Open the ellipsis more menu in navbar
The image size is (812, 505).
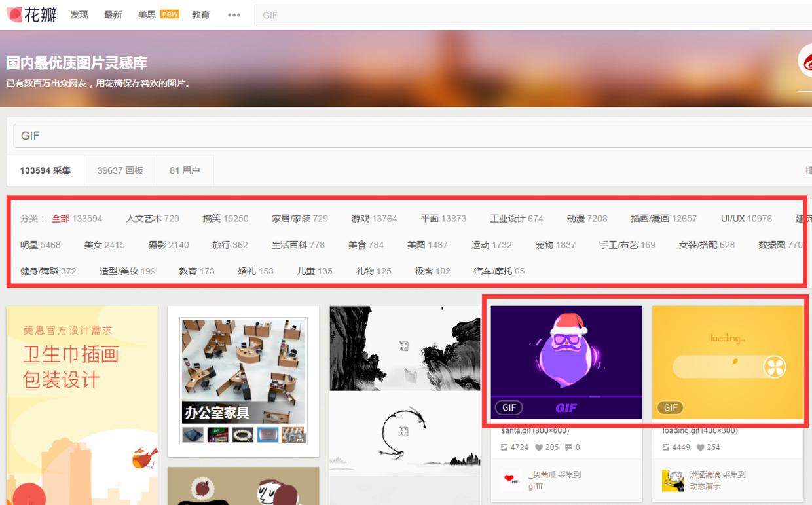click(x=234, y=14)
